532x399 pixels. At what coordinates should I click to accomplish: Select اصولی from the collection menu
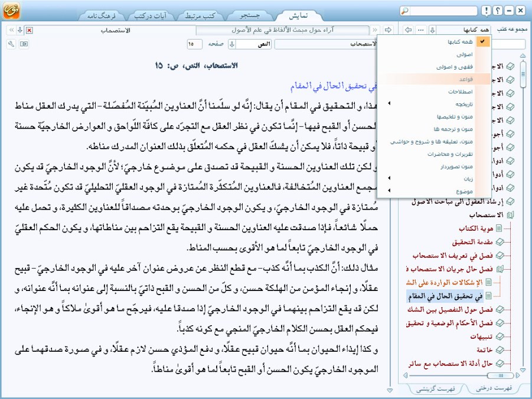(x=434, y=54)
